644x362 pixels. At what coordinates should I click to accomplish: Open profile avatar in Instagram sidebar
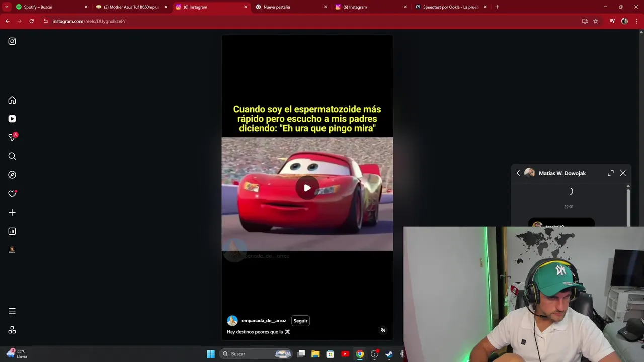click(12, 250)
